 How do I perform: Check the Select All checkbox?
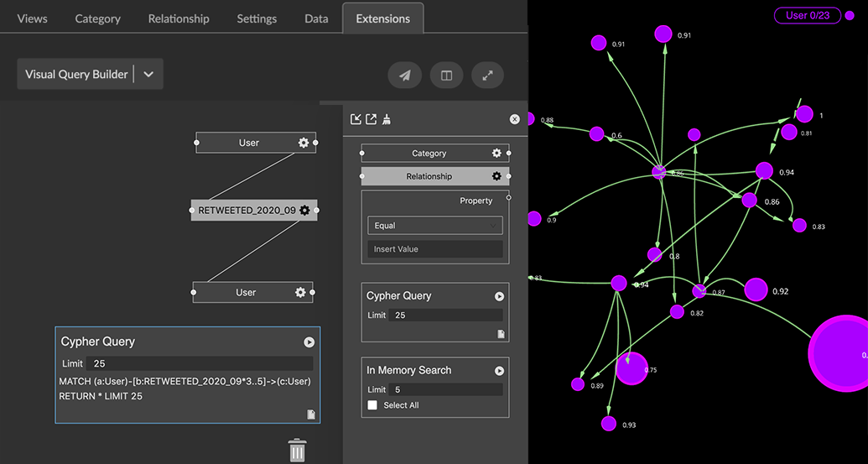[372, 405]
